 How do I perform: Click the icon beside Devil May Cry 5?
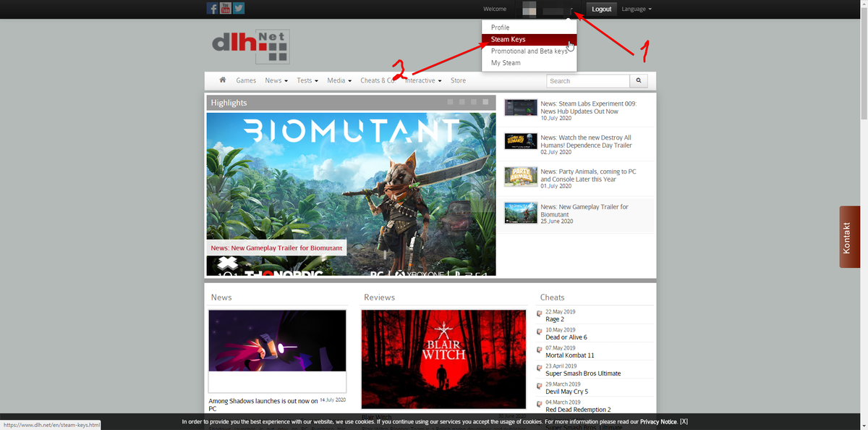pyautogui.click(x=540, y=387)
